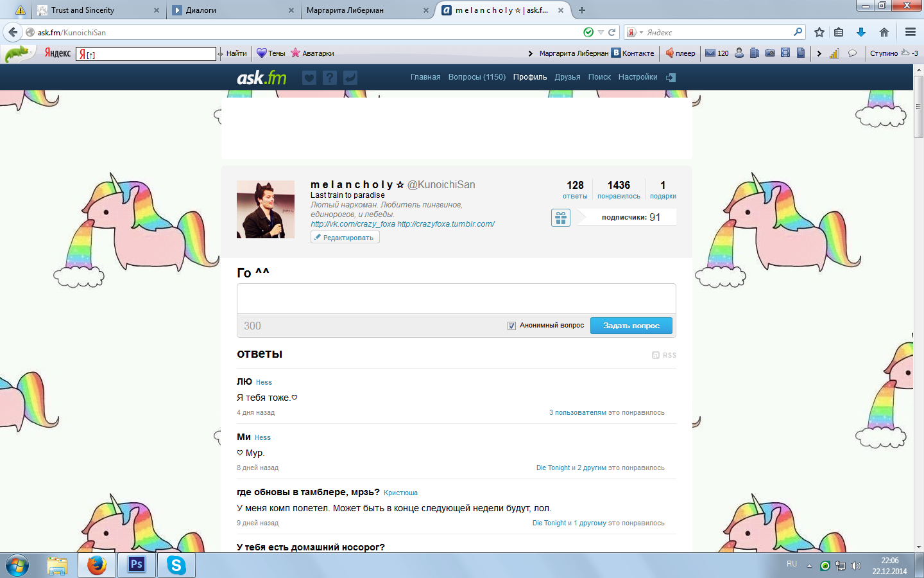Click the send gift icon on profile
924x578 pixels.
[561, 218]
